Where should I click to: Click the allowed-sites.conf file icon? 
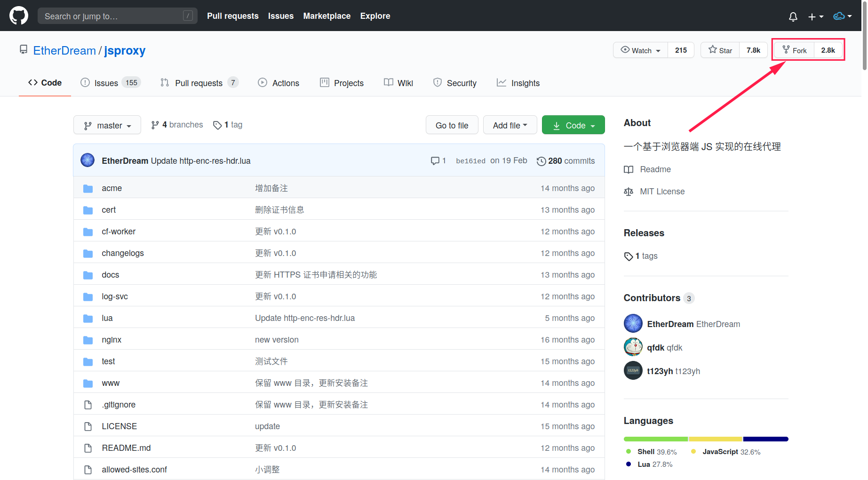pos(88,470)
